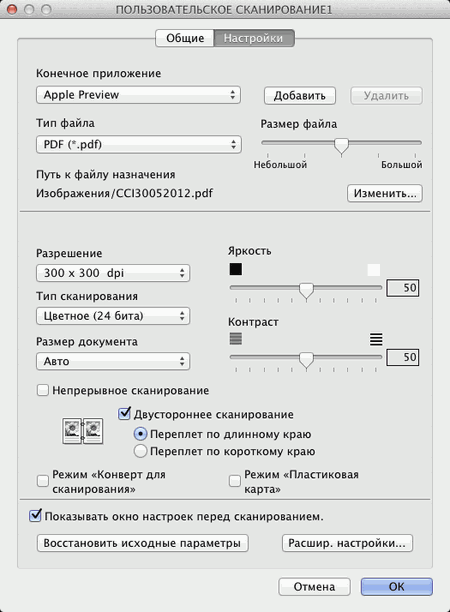
Task: Uncheck Двустороннее сканирование checkbox
Action: (x=124, y=414)
